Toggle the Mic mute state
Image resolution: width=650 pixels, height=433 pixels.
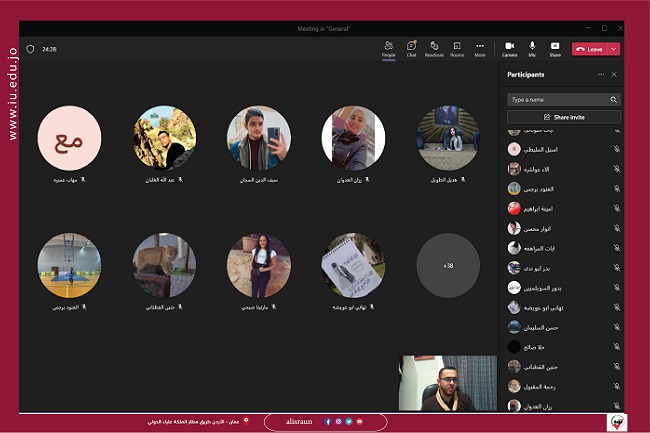coord(532,47)
